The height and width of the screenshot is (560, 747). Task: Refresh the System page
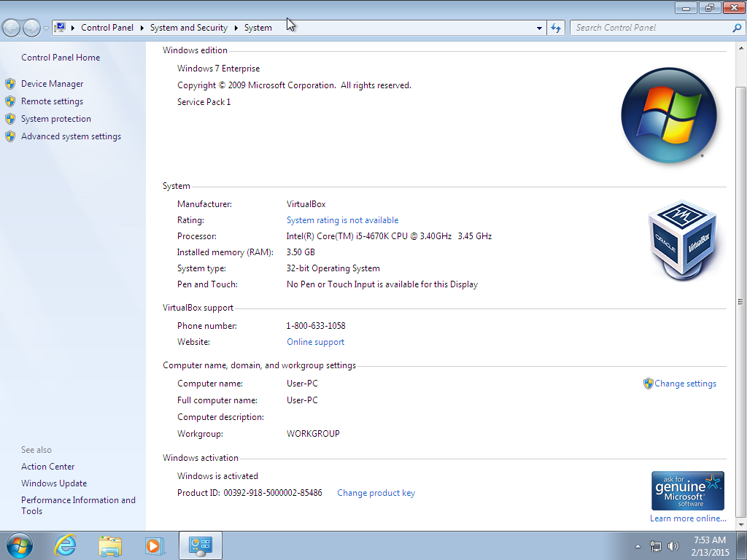coord(555,28)
